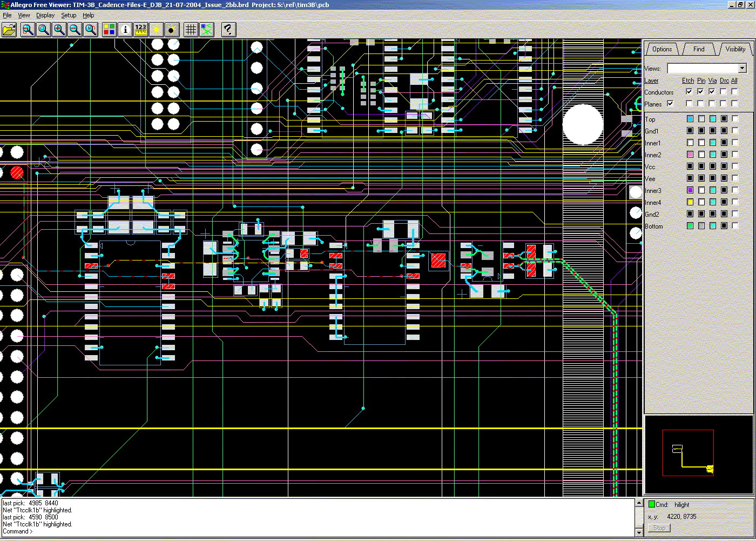Click the 'Net "Ttcclk1b" highlighted.' last line
This screenshot has width=756, height=541.
point(37,524)
